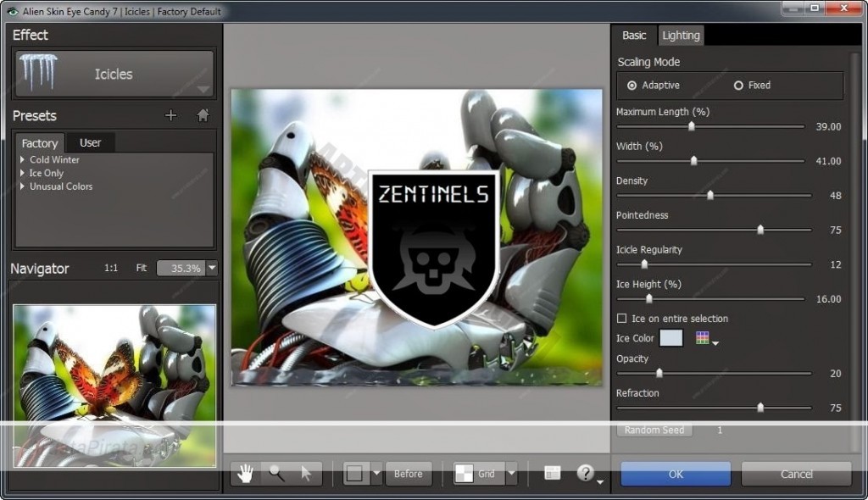Click the OK button

676,474
